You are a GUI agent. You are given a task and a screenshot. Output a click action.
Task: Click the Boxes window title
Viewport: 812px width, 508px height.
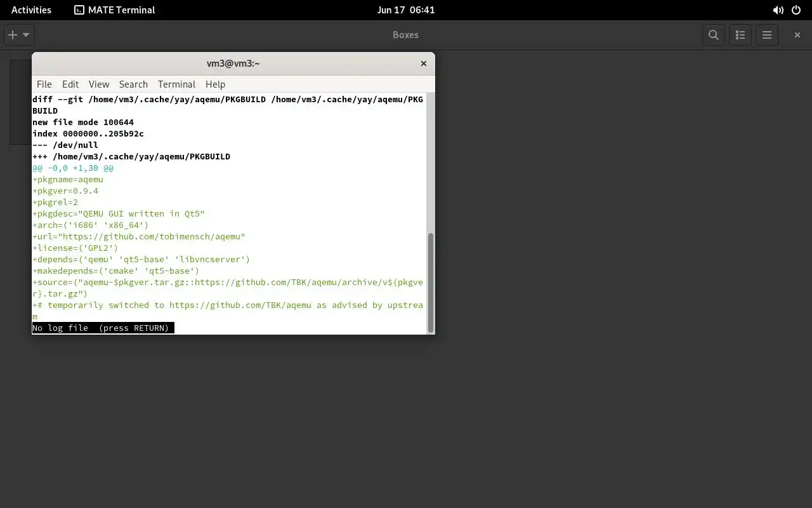pyautogui.click(x=405, y=35)
